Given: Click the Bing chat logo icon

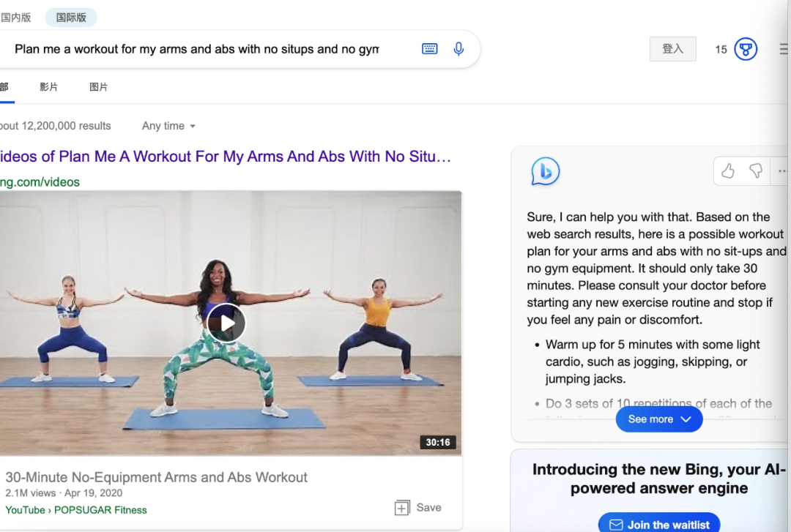Looking at the screenshot, I should pyautogui.click(x=545, y=171).
